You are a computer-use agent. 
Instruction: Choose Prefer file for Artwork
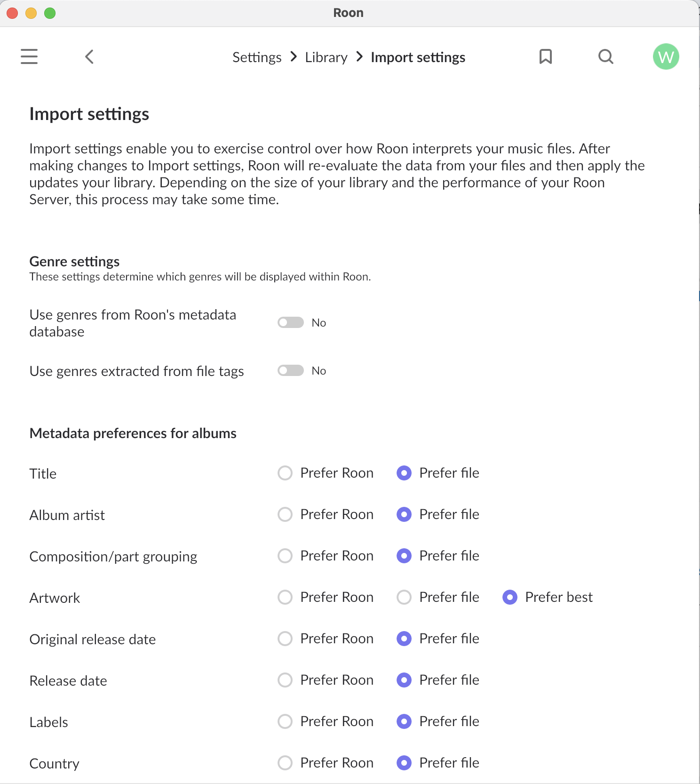404,597
